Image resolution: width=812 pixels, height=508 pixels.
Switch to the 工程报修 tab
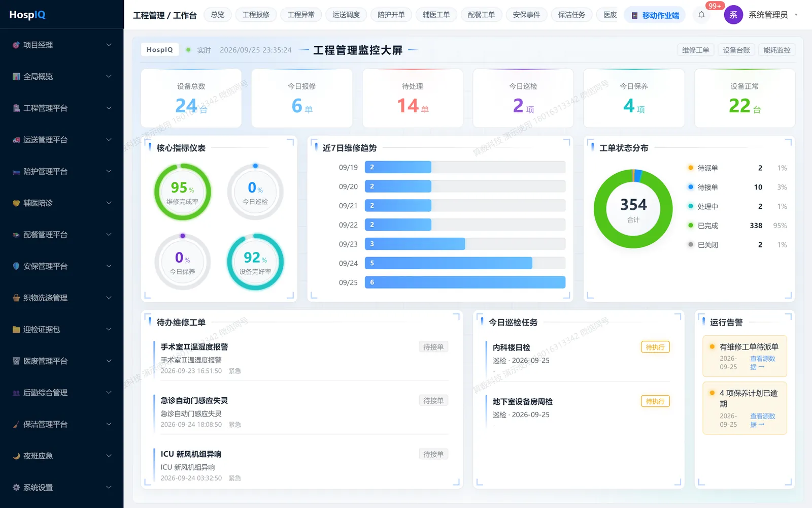pyautogui.click(x=256, y=15)
